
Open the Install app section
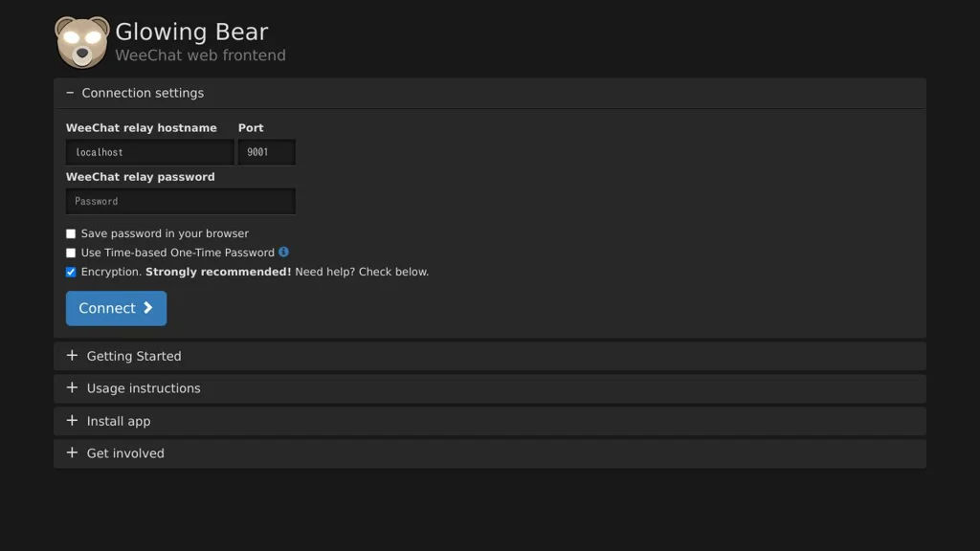tap(119, 421)
